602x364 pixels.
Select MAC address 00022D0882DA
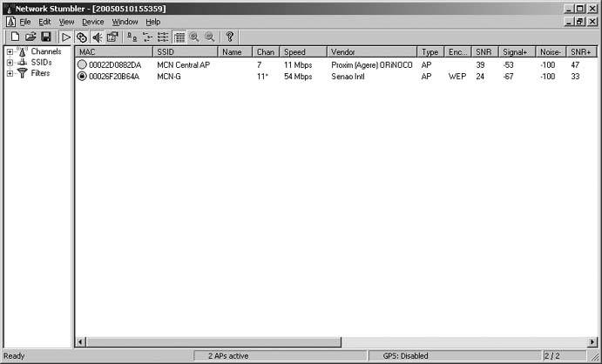pyautogui.click(x=115, y=65)
